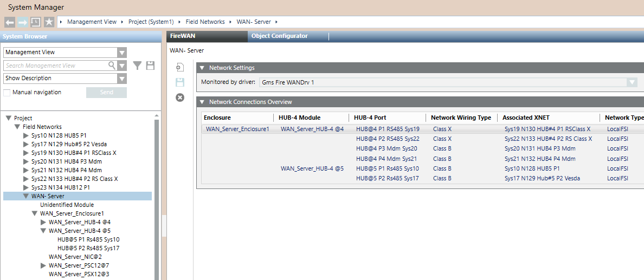644x280 pixels.
Task: Click the new document icon in FireWAN
Action: tap(180, 68)
